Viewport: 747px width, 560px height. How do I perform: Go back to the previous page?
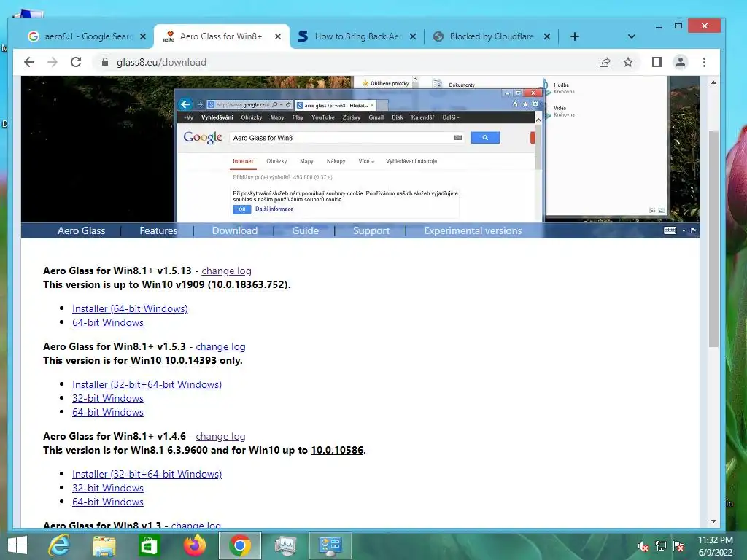point(29,63)
